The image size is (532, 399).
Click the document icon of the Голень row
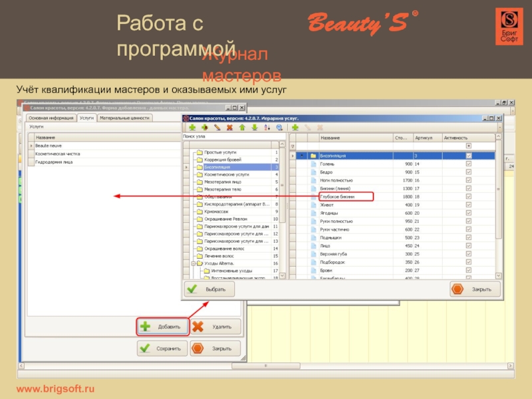[314, 164]
